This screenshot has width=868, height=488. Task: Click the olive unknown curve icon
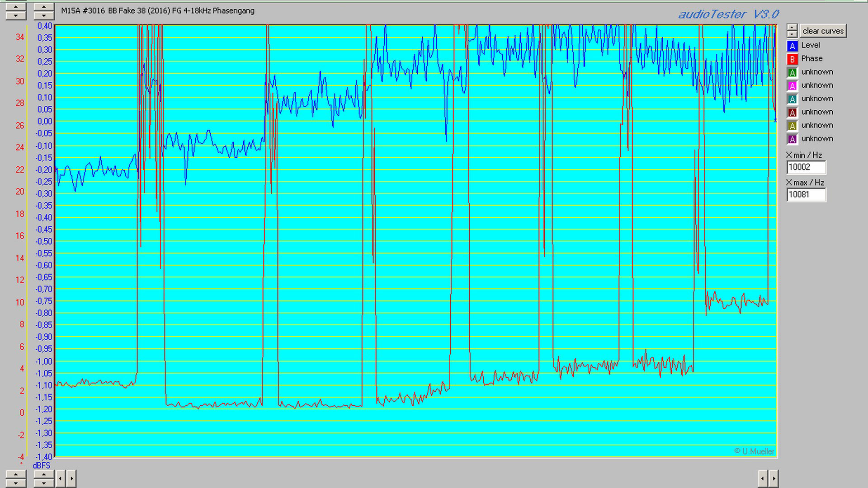click(x=792, y=126)
